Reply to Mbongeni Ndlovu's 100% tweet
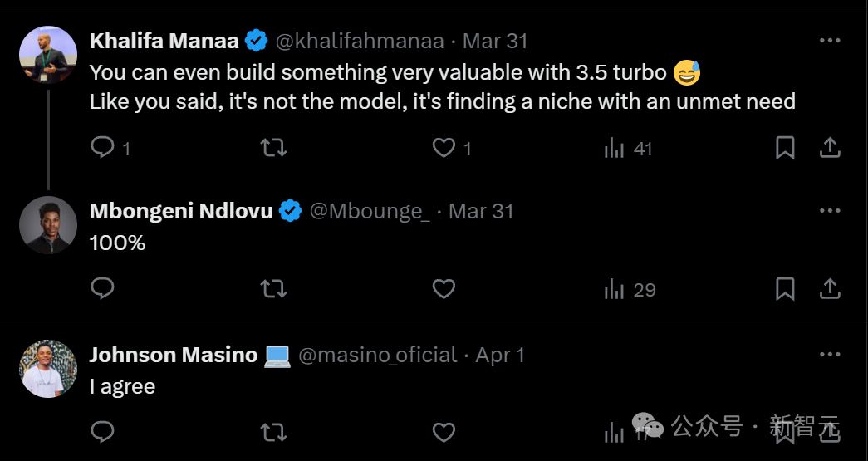The width and height of the screenshot is (868, 461). pyautogui.click(x=103, y=288)
